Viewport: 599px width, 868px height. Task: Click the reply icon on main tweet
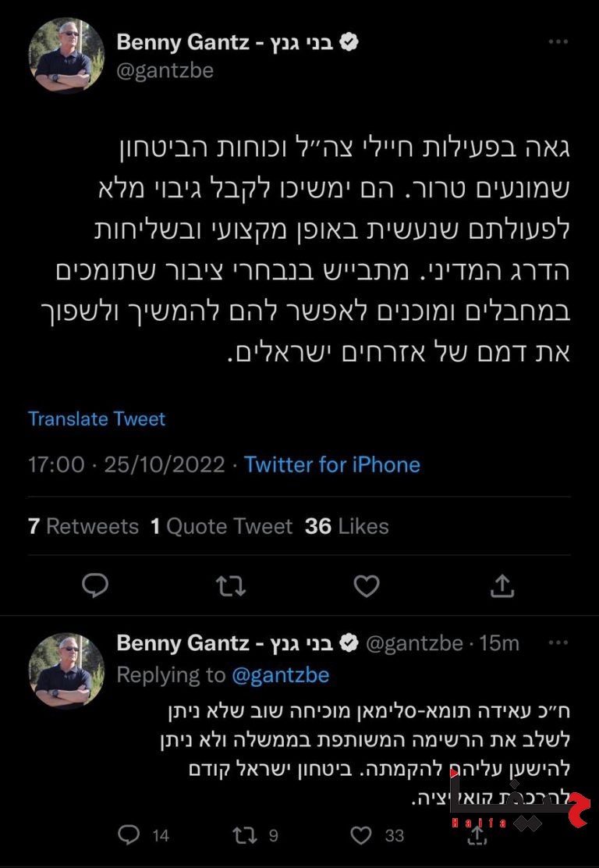[94, 585]
